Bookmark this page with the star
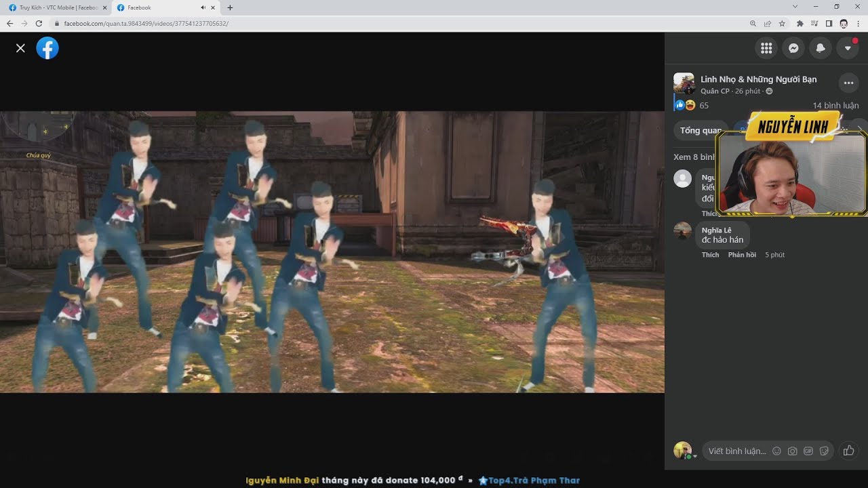This screenshot has width=868, height=488. click(x=782, y=23)
